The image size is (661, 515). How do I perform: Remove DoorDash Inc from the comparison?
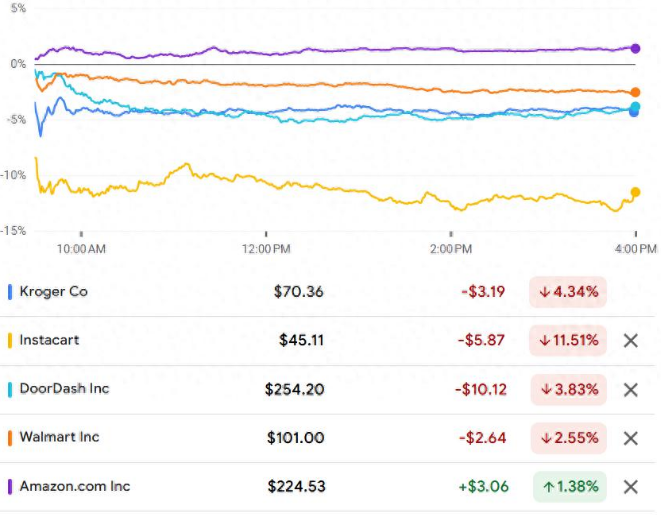click(x=630, y=389)
